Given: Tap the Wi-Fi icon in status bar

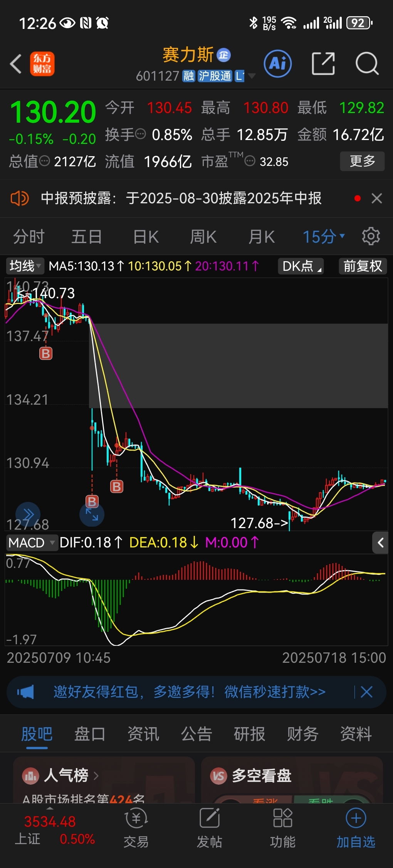Looking at the screenshot, I should (289, 23).
